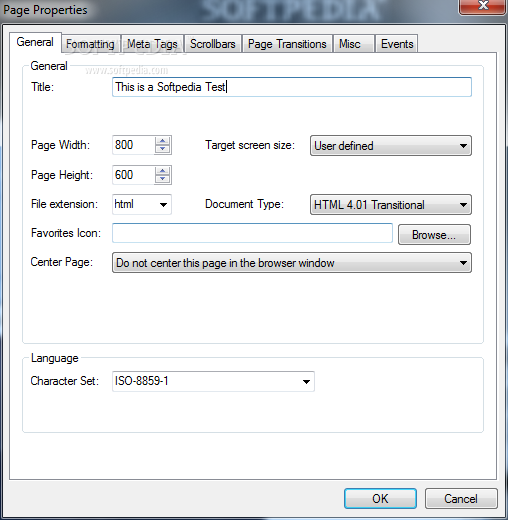Screen dimensions: 508x520
Task: Decrease Page Width with the down arrow
Action: pyautogui.click(x=163, y=149)
